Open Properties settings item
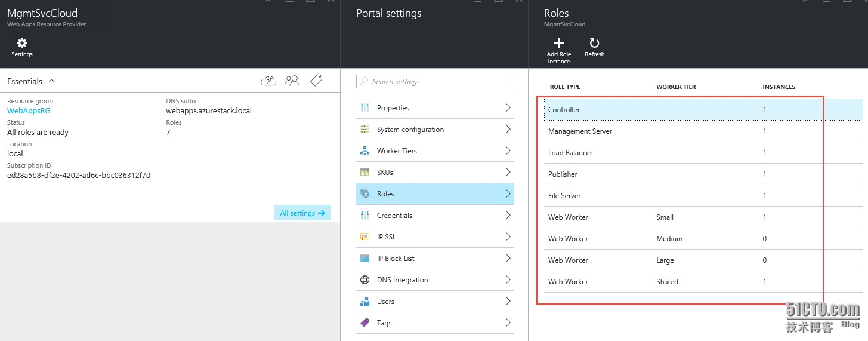Viewport: 868px width, 341px height. point(435,108)
